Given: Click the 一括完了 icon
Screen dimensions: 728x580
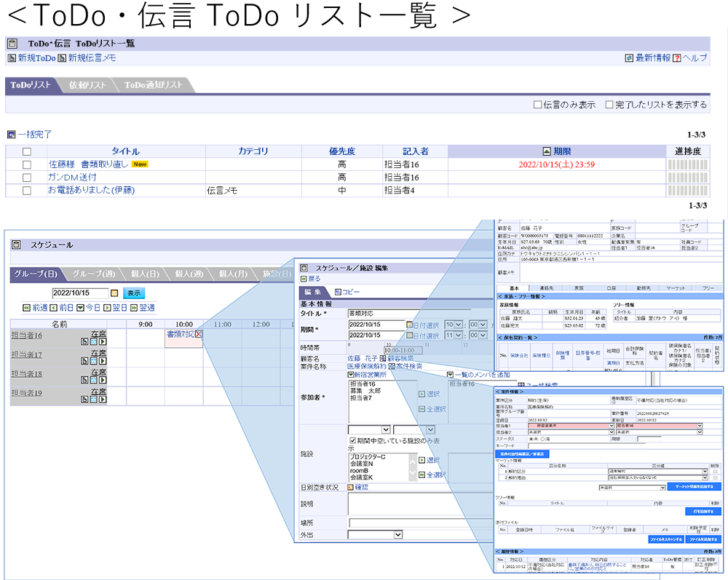Looking at the screenshot, I should (x=12, y=135).
